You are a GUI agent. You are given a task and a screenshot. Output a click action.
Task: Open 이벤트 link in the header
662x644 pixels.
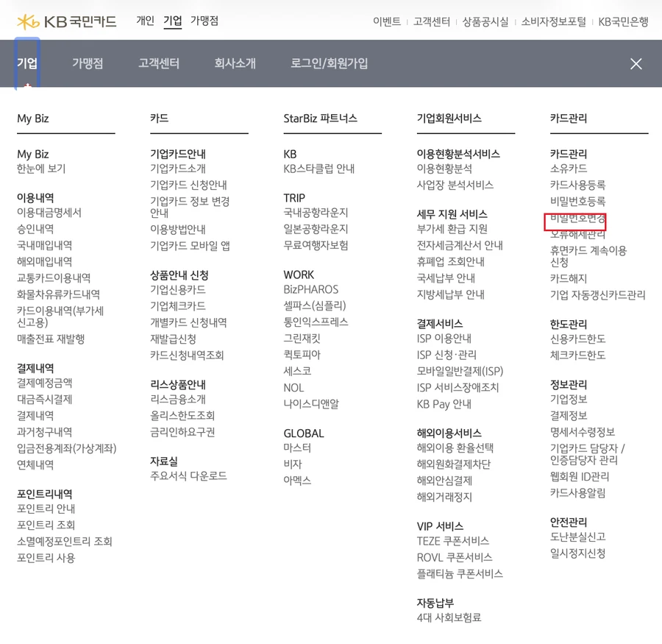387,21
